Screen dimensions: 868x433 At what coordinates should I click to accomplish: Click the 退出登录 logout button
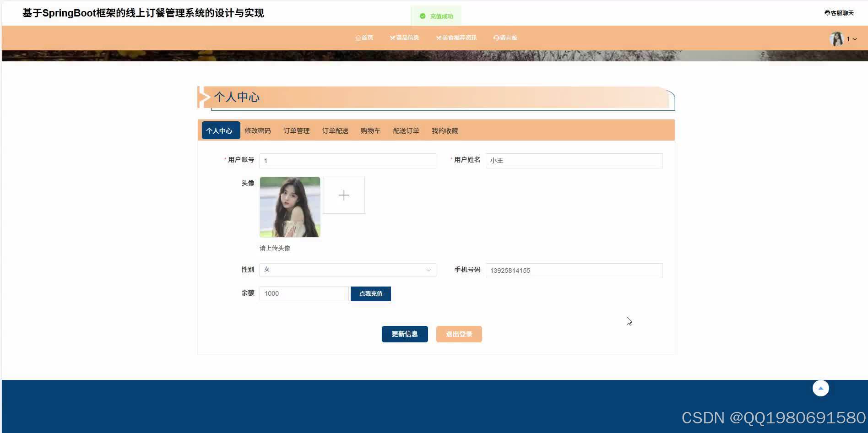click(x=459, y=334)
